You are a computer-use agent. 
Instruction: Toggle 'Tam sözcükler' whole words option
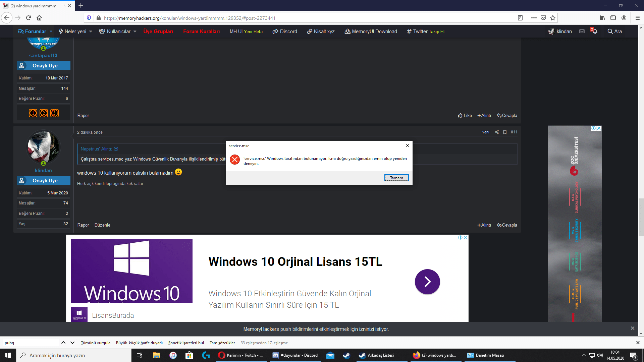tap(222, 343)
